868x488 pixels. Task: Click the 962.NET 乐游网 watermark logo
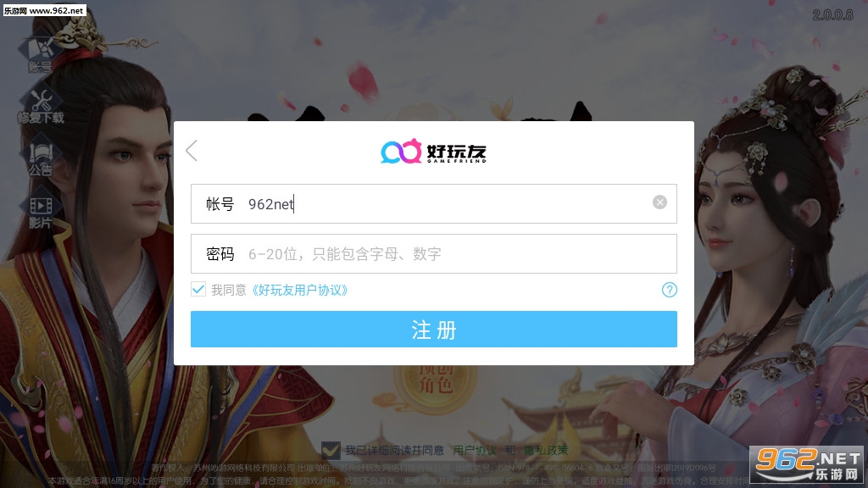[x=808, y=465]
